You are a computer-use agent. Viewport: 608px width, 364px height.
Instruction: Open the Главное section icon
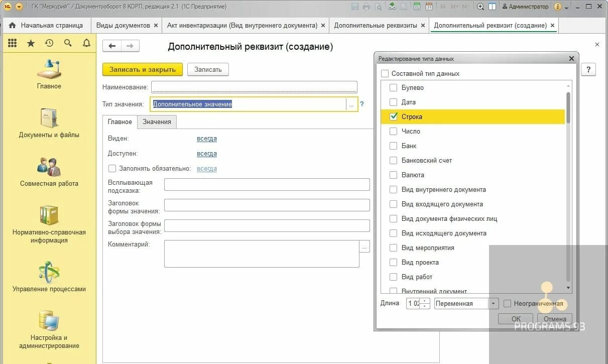click(49, 69)
